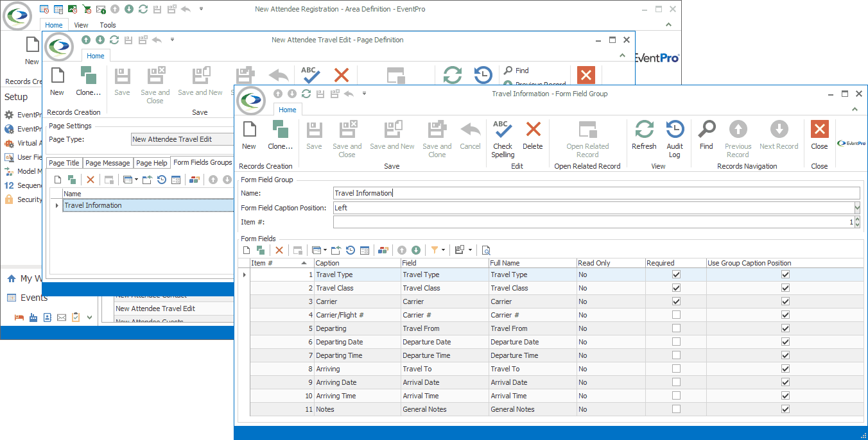Click print preview icon in Form Fields toolbar
Viewport: 868px width, 440px height.
[x=486, y=250]
